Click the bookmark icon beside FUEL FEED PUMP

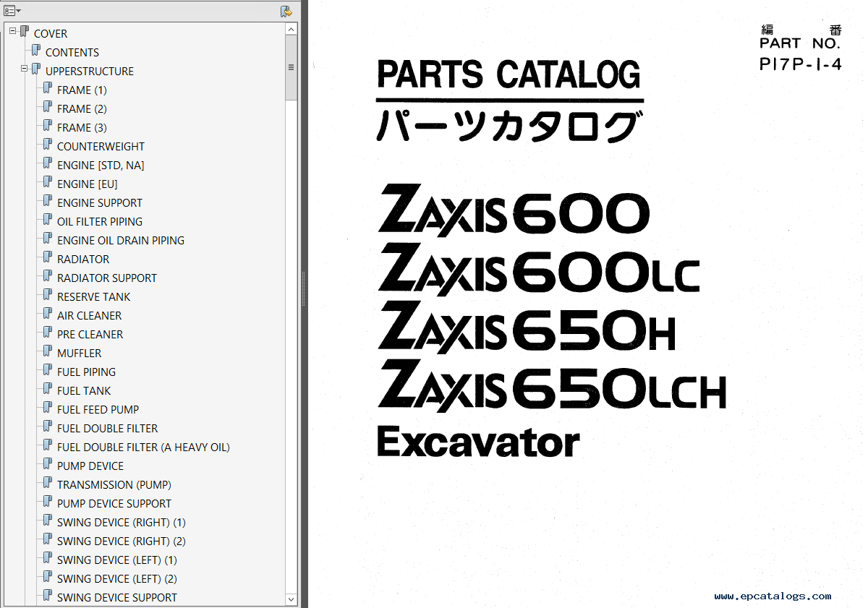click(x=48, y=408)
